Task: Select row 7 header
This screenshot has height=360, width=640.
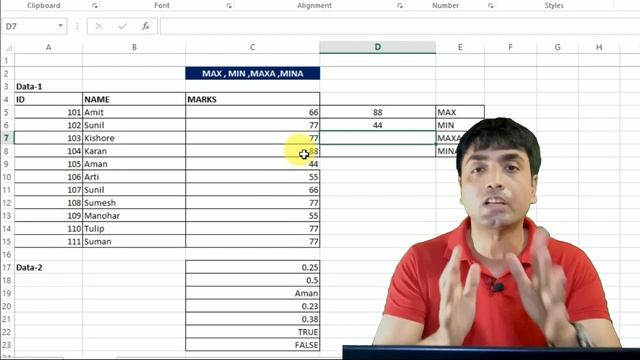Action: coord(7,138)
